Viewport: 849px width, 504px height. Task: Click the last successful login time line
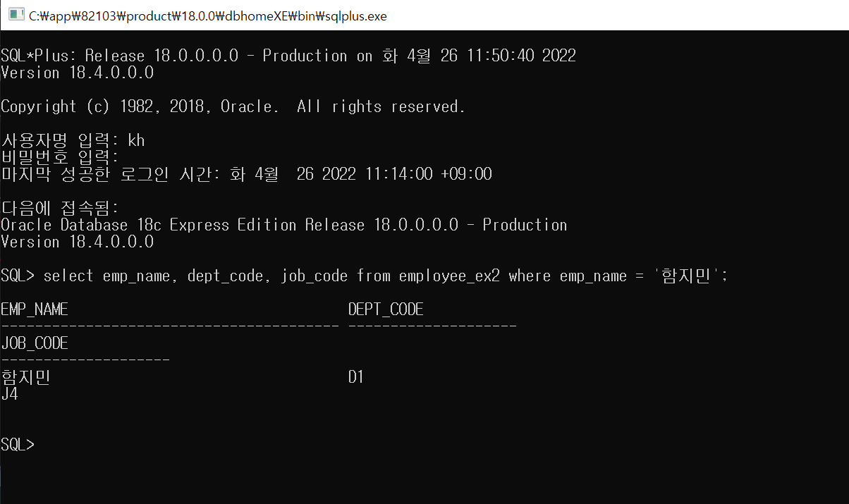[246, 174]
